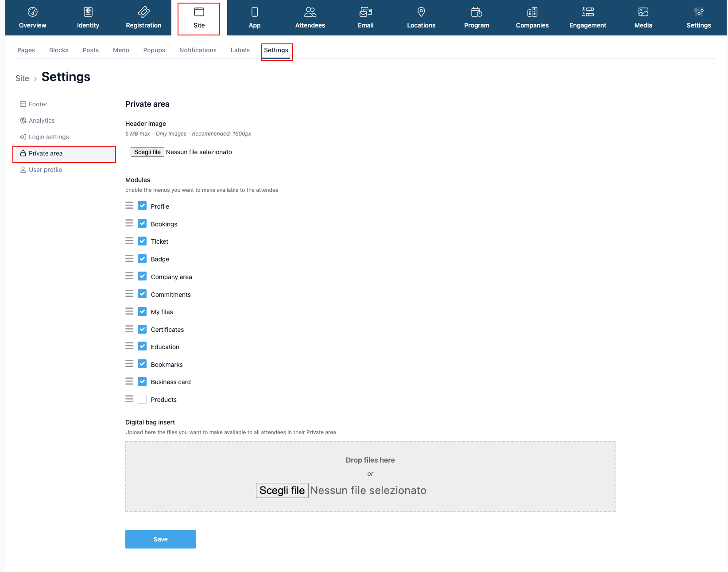
Task: Grab the drag handle next to Certificates
Action: click(129, 329)
